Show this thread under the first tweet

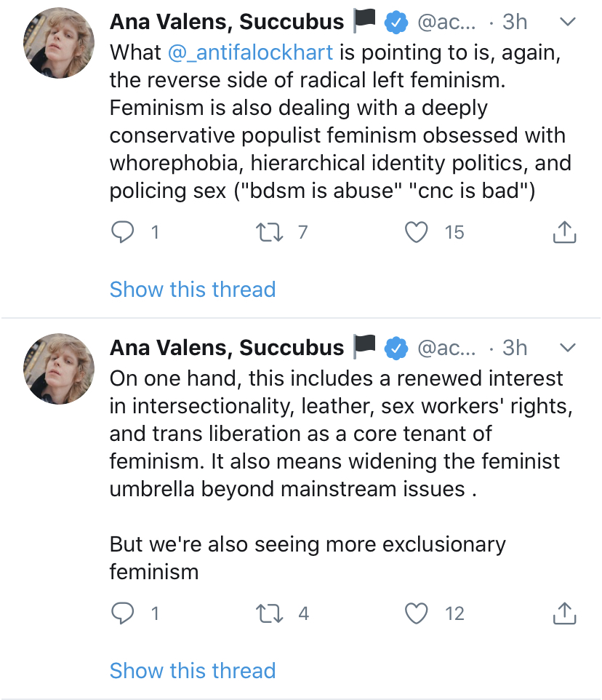tap(193, 290)
